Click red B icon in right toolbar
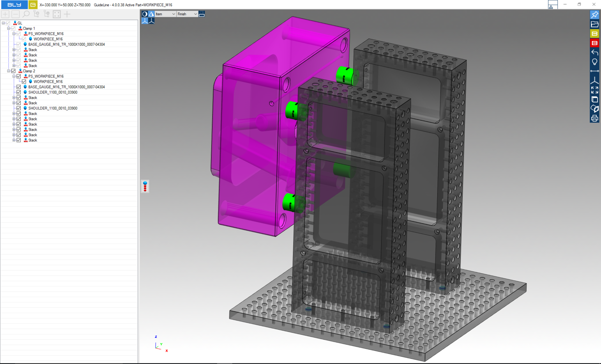This screenshot has height=364, width=601. tap(594, 43)
